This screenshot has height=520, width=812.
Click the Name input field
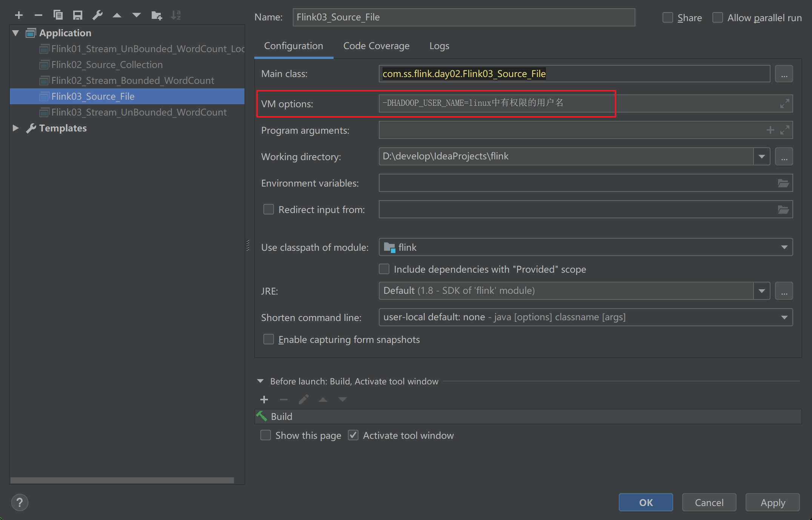pyautogui.click(x=464, y=17)
